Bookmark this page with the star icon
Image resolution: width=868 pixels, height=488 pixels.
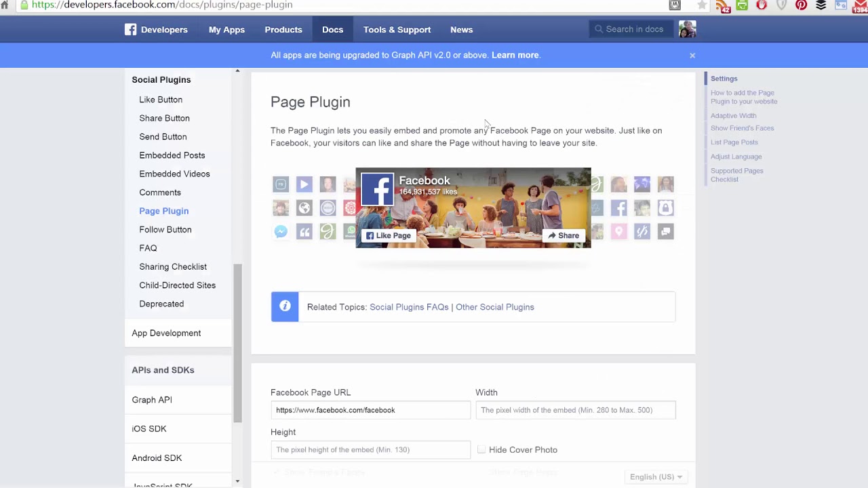[702, 5]
